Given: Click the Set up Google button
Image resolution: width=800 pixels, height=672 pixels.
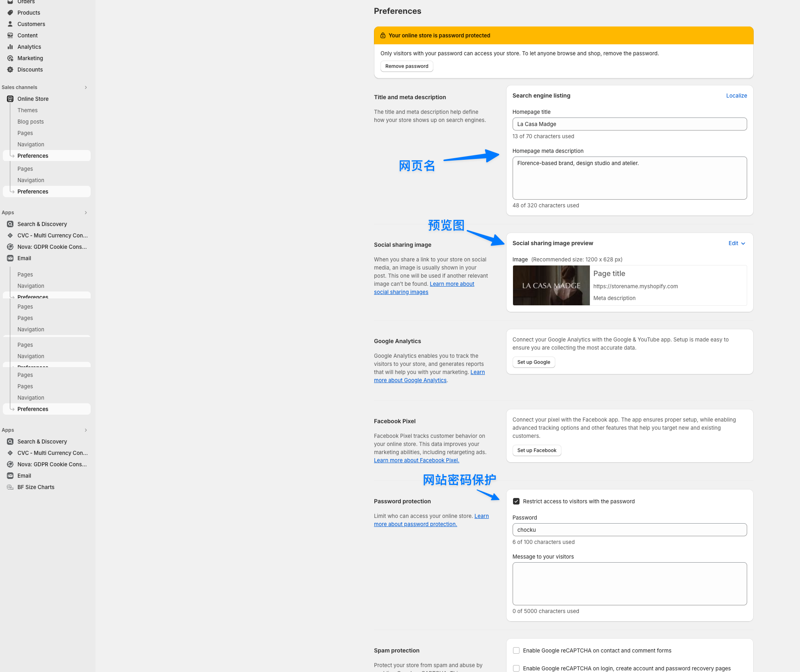Looking at the screenshot, I should click(x=533, y=362).
